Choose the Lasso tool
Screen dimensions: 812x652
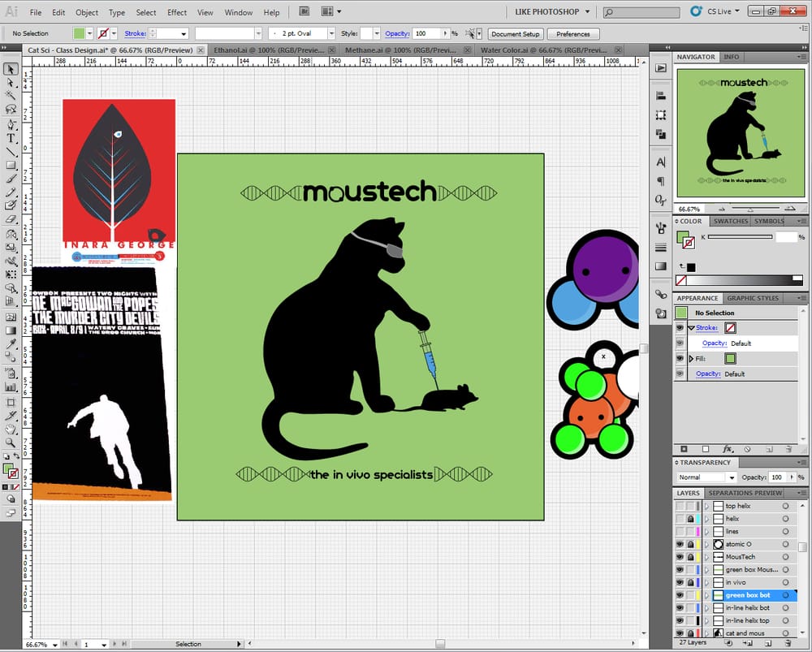[x=11, y=110]
